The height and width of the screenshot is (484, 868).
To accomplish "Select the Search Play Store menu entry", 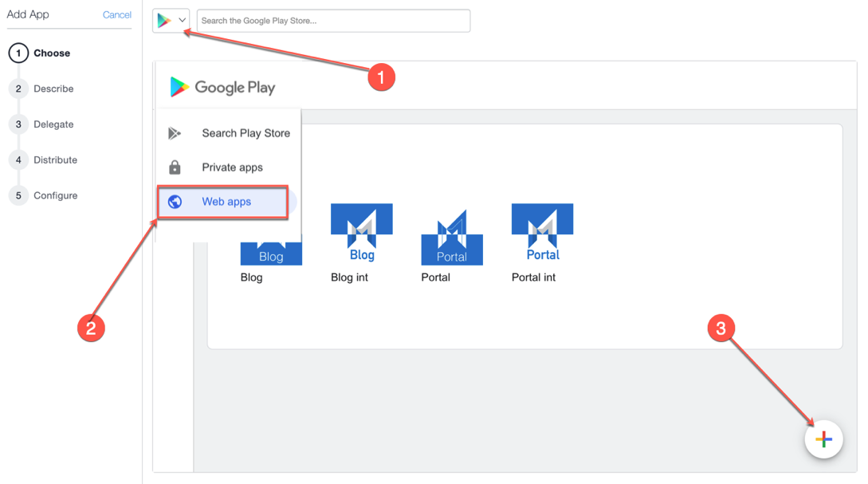I will click(x=245, y=133).
